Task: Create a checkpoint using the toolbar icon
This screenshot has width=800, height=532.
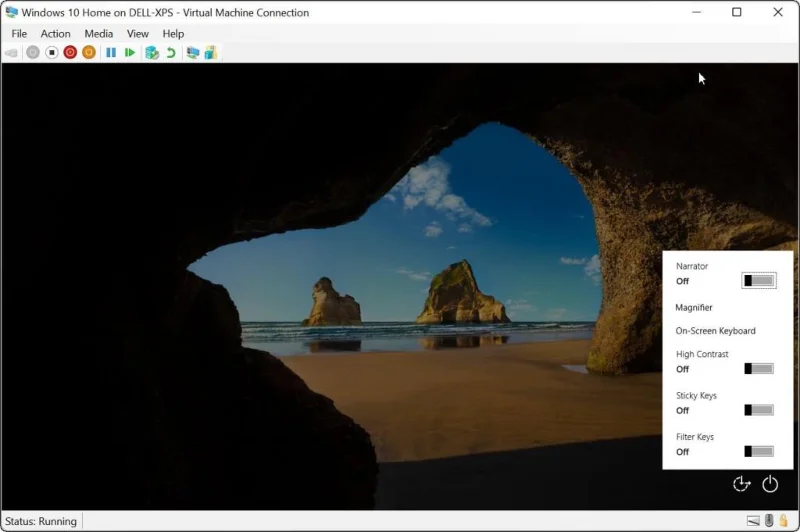Action: coord(152,53)
